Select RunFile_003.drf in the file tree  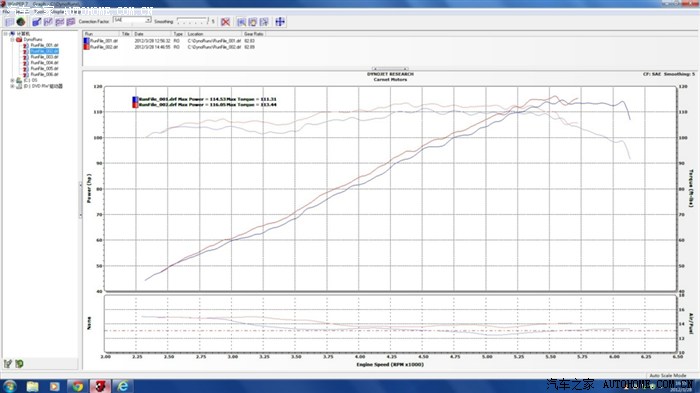pyautogui.click(x=44, y=57)
